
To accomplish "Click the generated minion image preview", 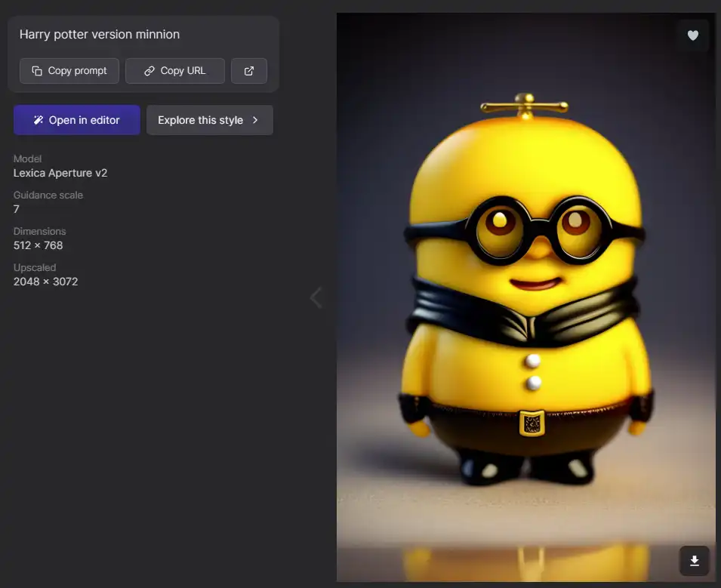I will click(x=526, y=297).
